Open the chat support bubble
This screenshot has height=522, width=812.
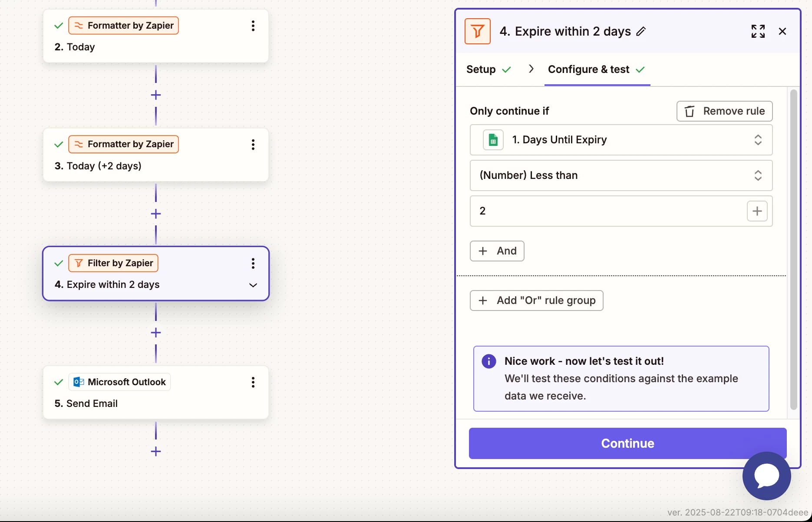click(767, 476)
